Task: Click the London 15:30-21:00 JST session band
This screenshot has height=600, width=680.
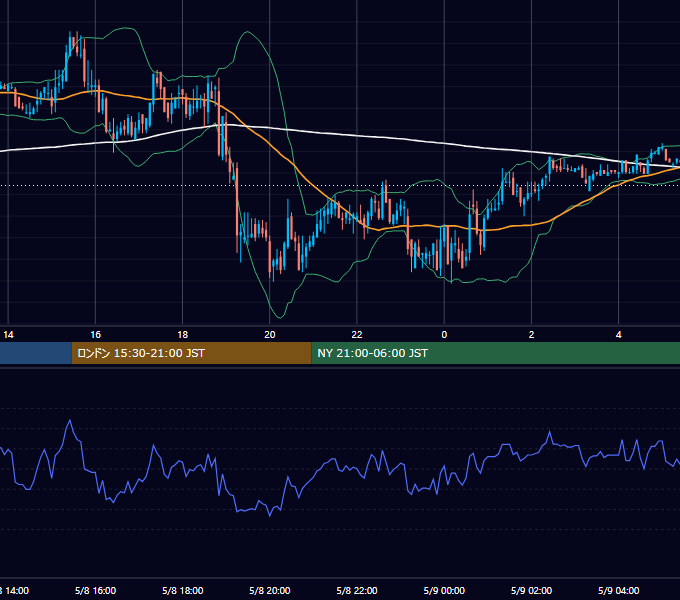Action: (x=191, y=353)
